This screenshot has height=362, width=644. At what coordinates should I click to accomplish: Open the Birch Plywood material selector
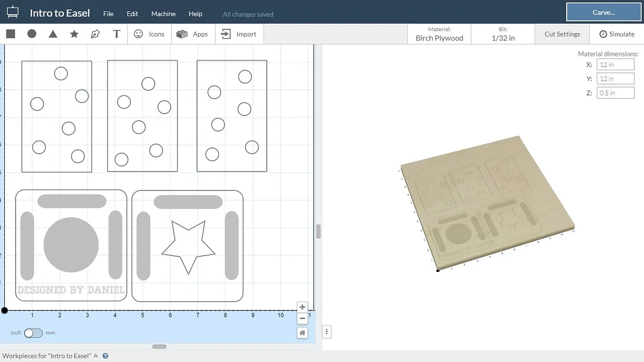coord(439,34)
